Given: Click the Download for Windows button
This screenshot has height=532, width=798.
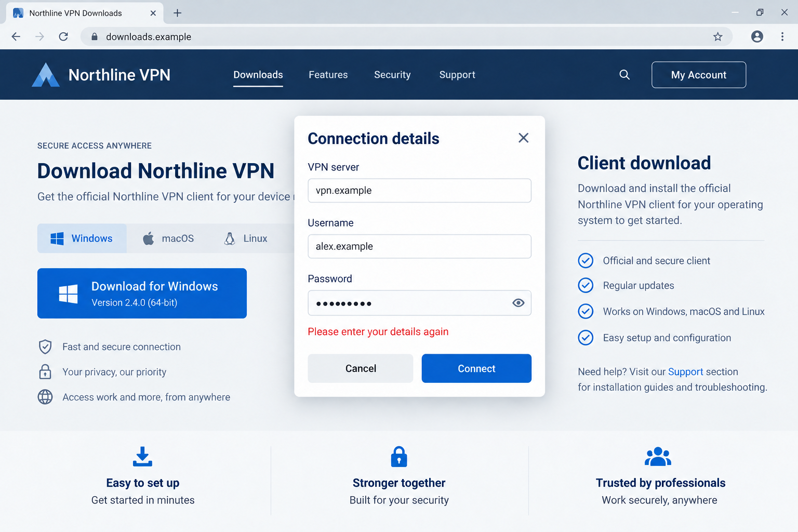Looking at the screenshot, I should [142, 293].
